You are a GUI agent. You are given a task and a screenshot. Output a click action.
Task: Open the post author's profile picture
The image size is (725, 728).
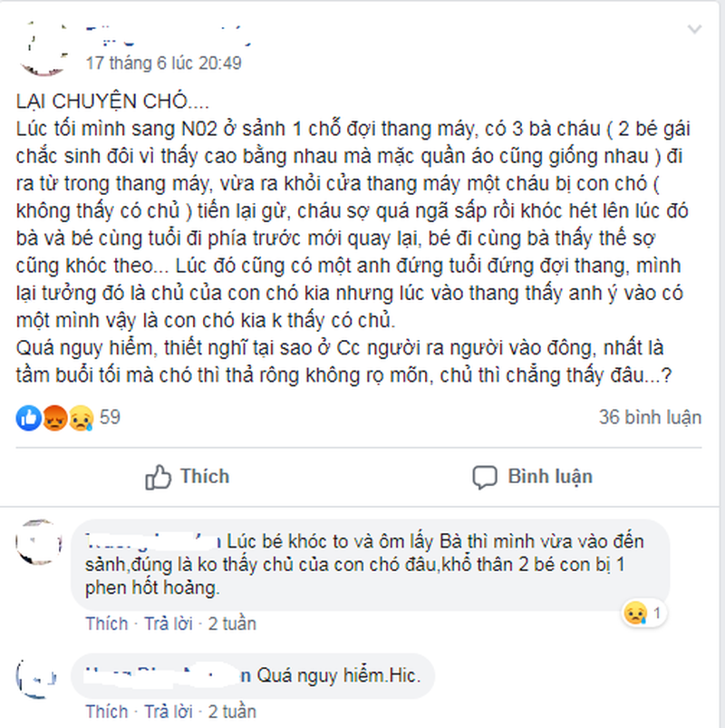tap(43, 48)
